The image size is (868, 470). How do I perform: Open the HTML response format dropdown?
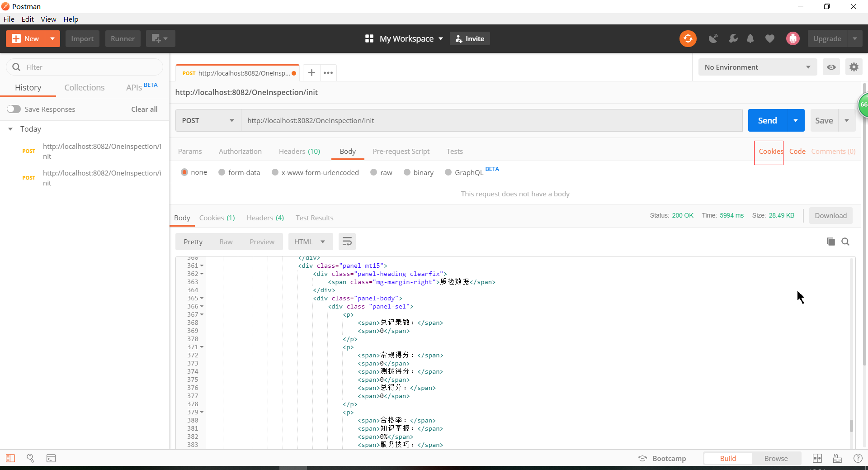311,242
